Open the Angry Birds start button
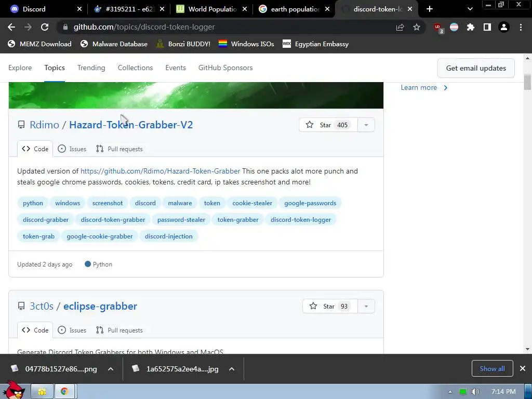The width and height of the screenshot is (532, 399). click(x=14, y=390)
